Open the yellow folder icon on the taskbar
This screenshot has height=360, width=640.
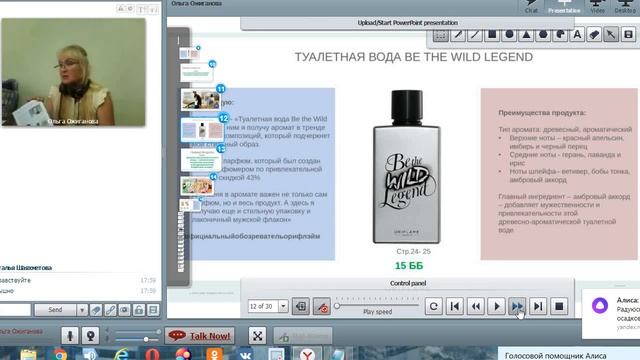[29, 354]
